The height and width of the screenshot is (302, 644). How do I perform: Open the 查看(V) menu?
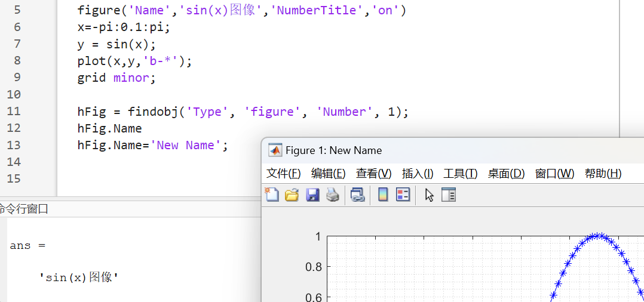click(x=373, y=174)
